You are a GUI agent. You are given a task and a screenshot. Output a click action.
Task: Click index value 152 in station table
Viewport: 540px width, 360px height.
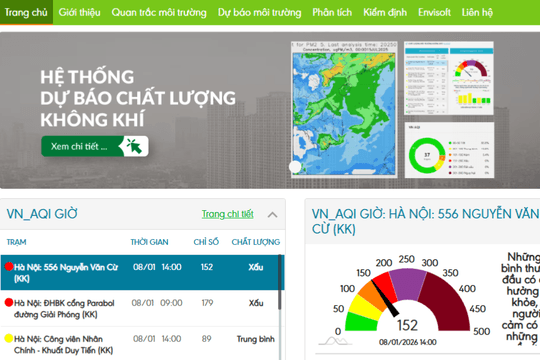click(207, 267)
